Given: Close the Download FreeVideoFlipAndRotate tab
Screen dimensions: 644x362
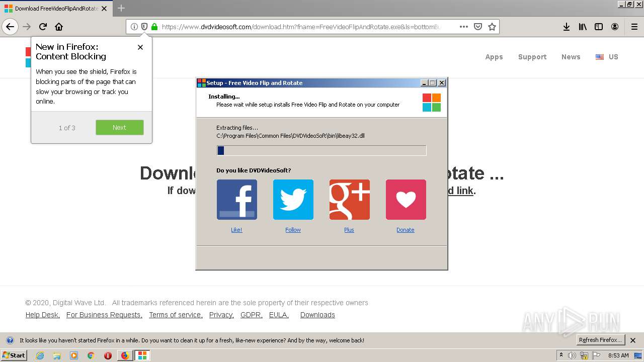Looking at the screenshot, I should tap(104, 9).
